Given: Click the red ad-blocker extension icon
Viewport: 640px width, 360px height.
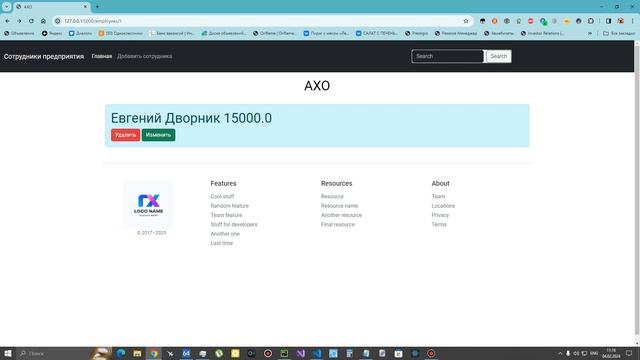Looking at the screenshot, I should [x=531, y=21].
